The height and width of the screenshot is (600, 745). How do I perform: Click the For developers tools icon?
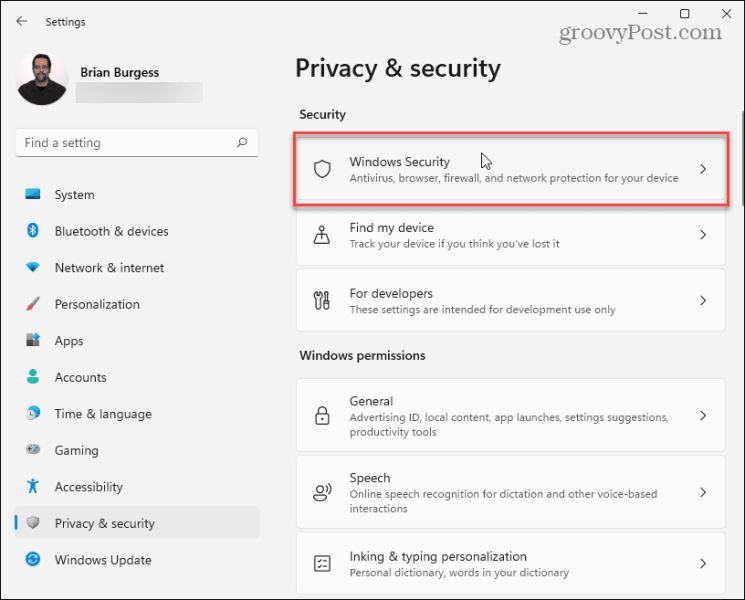click(x=322, y=300)
